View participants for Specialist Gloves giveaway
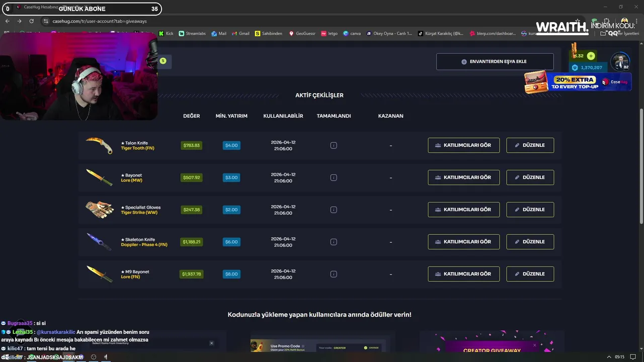 pos(464,210)
